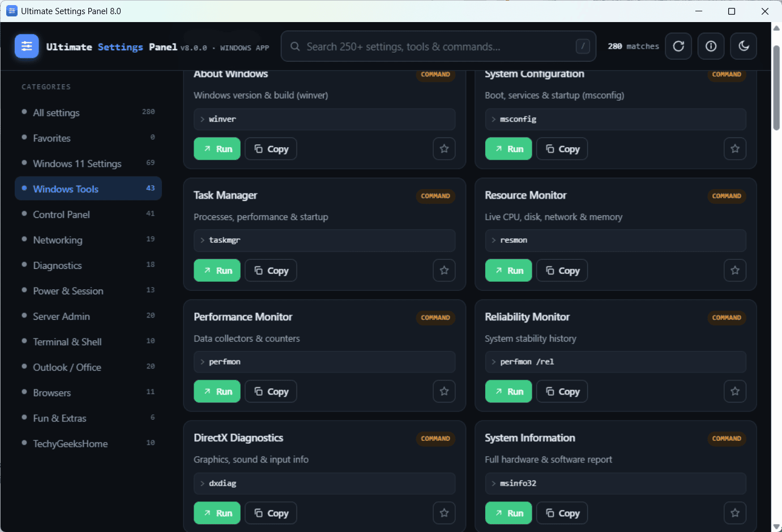The height and width of the screenshot is (532, 782).
Task: Select the All settings category
Action: [88, 113]
